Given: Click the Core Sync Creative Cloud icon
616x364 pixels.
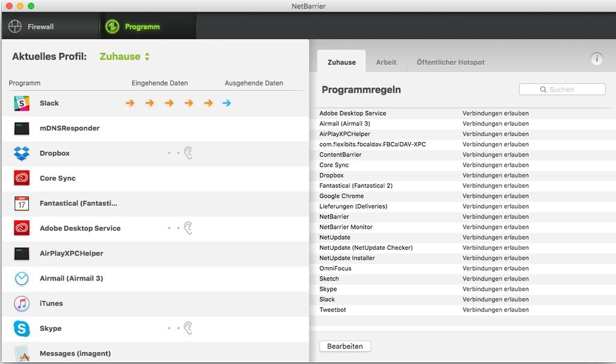Looking at the screenshot, I should coord(22,178).
